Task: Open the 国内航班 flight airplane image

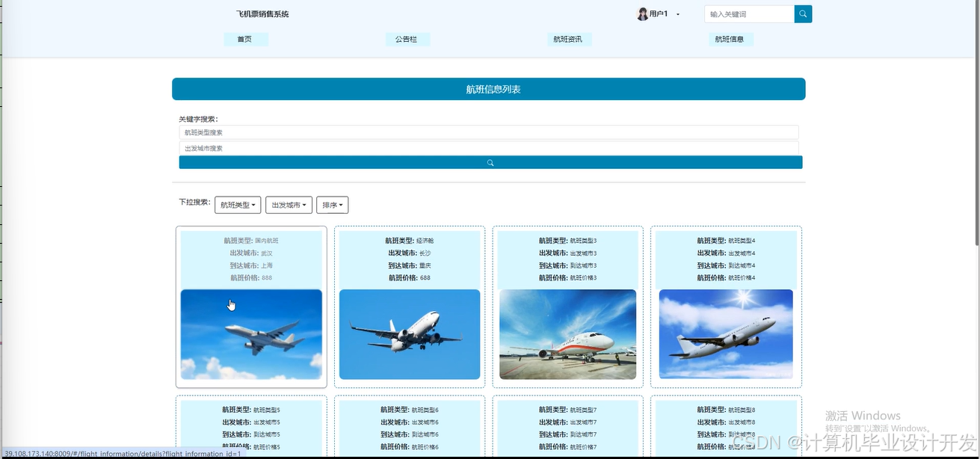Action: (x=251, y=334)
